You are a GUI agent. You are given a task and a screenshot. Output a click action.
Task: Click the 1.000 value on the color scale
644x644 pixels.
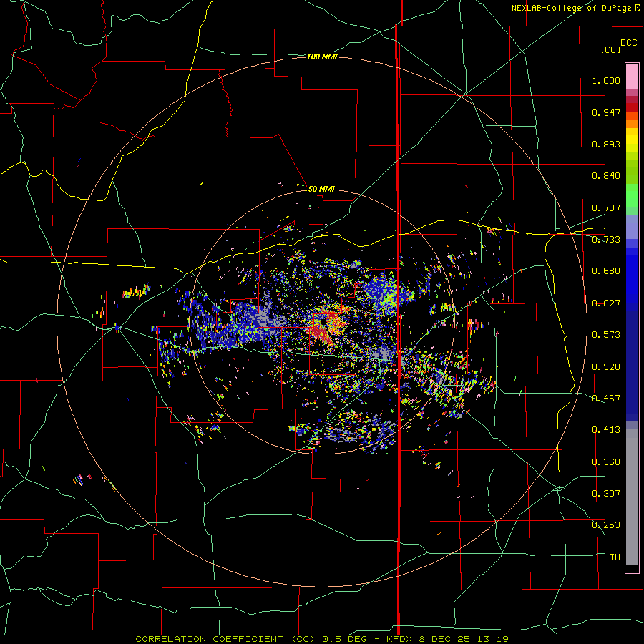(x=606, y=80)
